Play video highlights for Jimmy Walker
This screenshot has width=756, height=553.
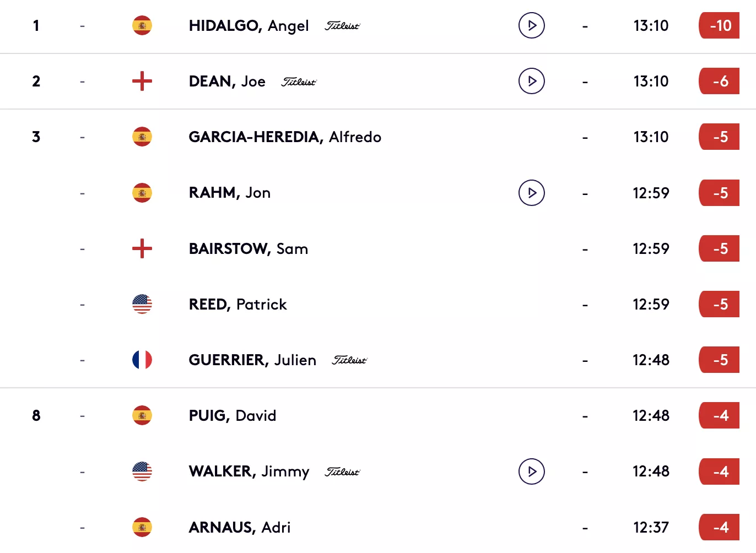pos(532,471)
